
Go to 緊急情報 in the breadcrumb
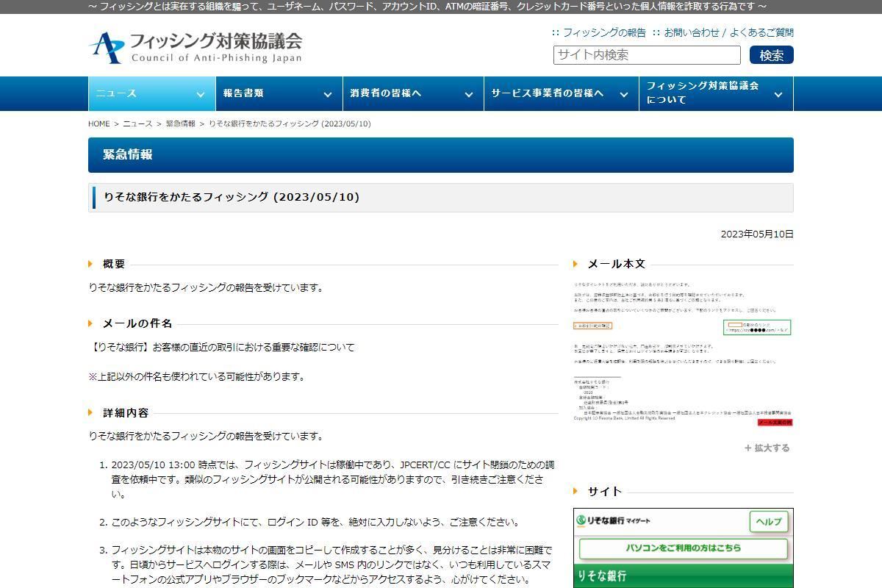181,123
